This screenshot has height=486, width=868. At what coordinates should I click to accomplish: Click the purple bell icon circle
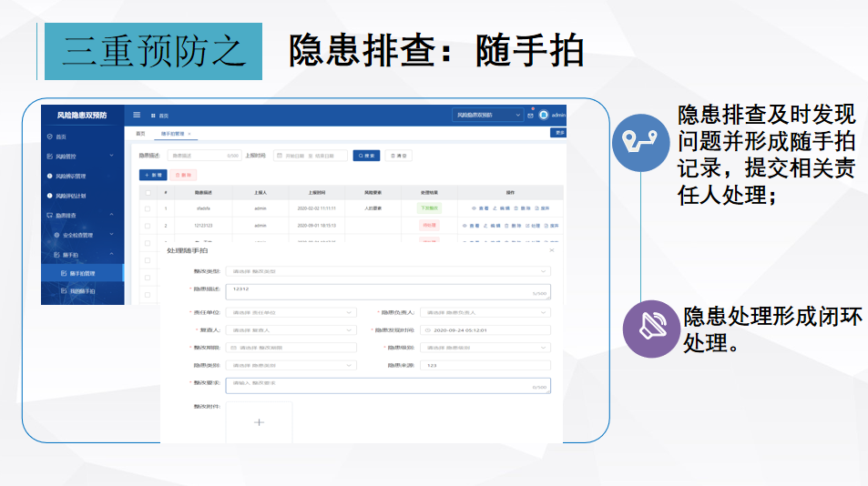coord(651,328)
